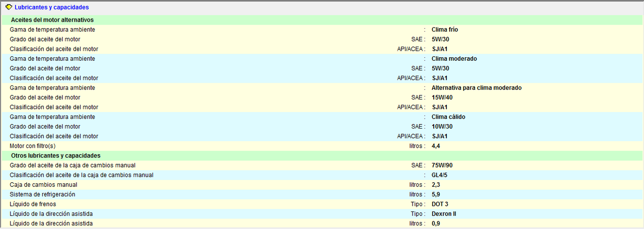Click the Clima frío value
Viewport: 644px width, 229px height.
[445, 30]
